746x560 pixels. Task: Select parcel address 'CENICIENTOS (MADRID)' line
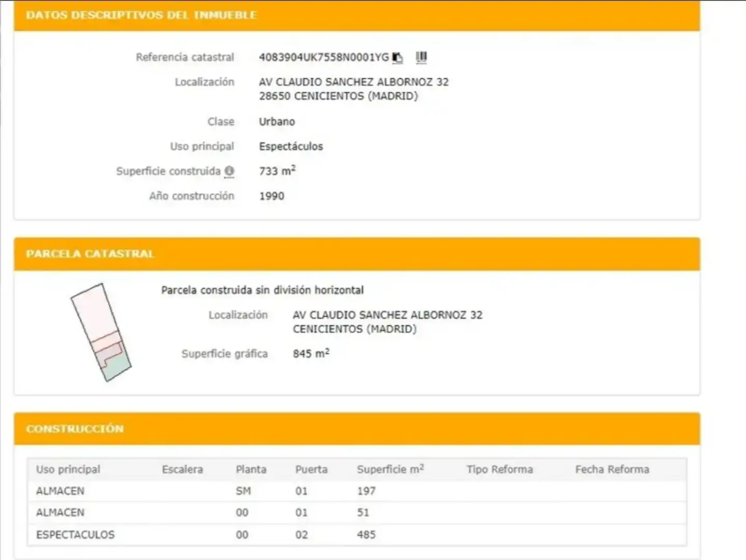click(355, 329)
